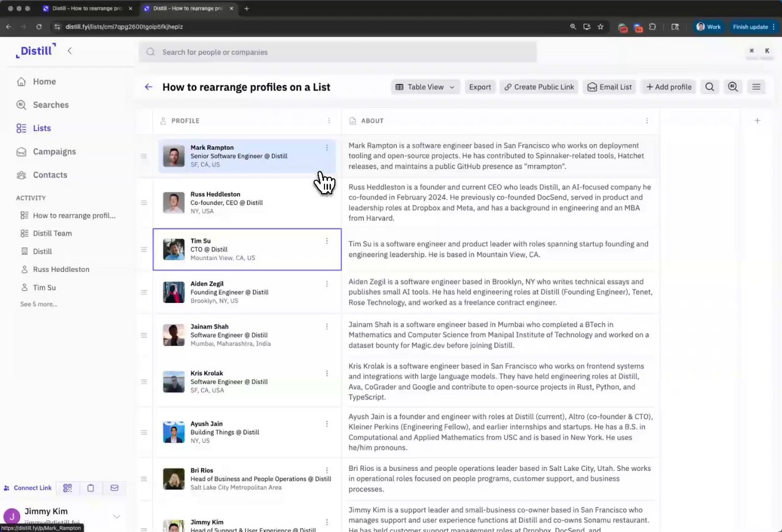Open the three-dot menu on Kris Krolak's profile
The image size is (782, 532).
coord(327,373)
